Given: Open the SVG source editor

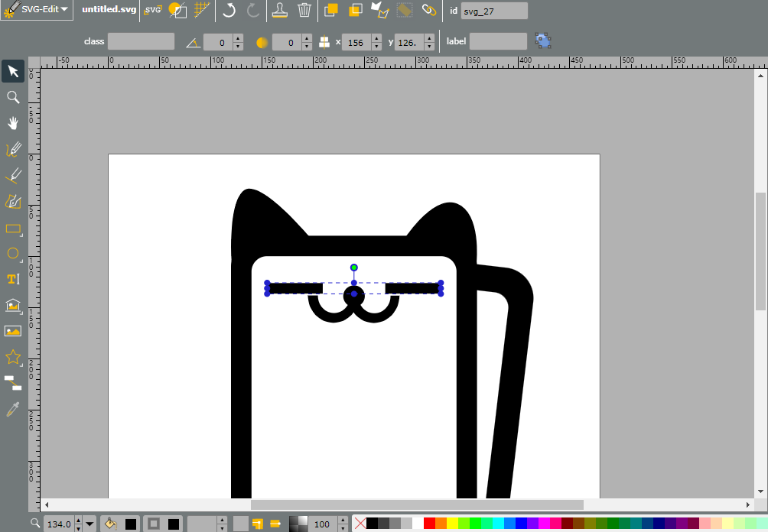Looking at the screenshot, I should point(153,10).
